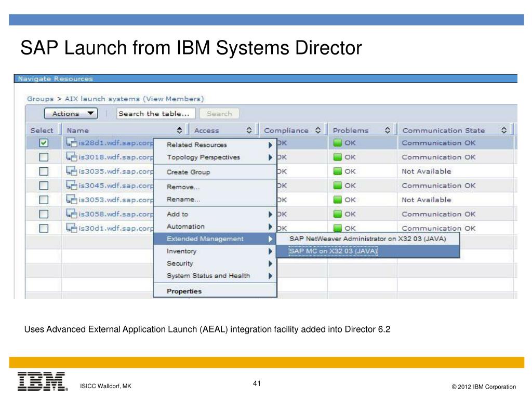Viewport: 532px width, 399px height.
Task: Check the is3045.wdf.sap.corp row checkbox
Action: pyautogui.click(x=44, y=185)
